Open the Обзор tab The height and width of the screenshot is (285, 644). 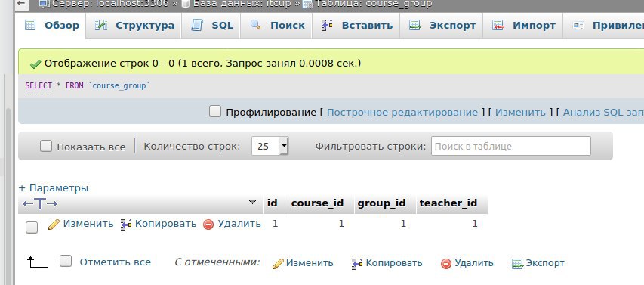tap(52, 26)
